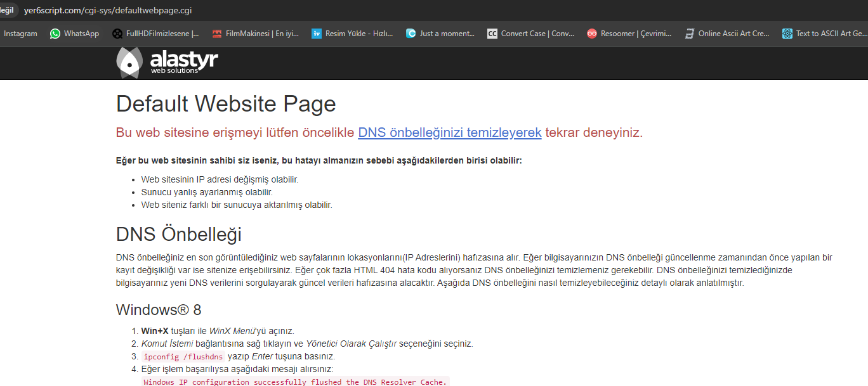The height and width of the screenshot is (386, 868).
Task: Follow the 'DNS önbelleğinizi temizleyerek' link
Action: (x=449, y=132)
